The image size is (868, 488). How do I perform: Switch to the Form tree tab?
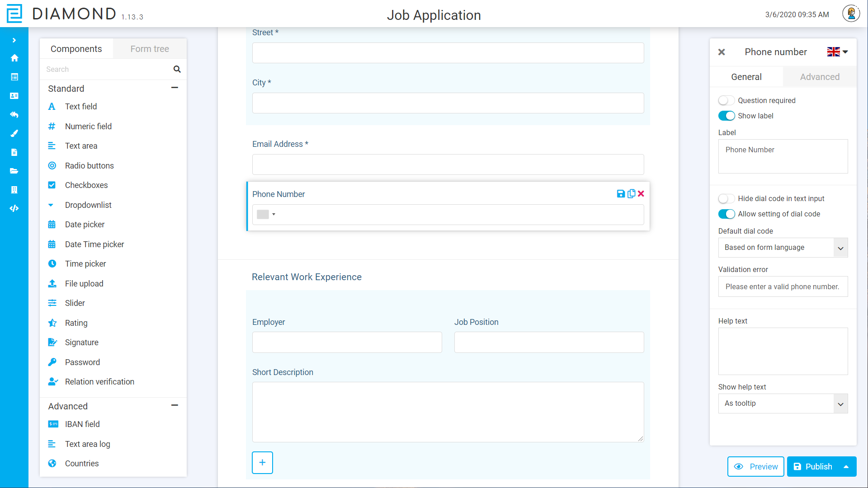(149, 48)
